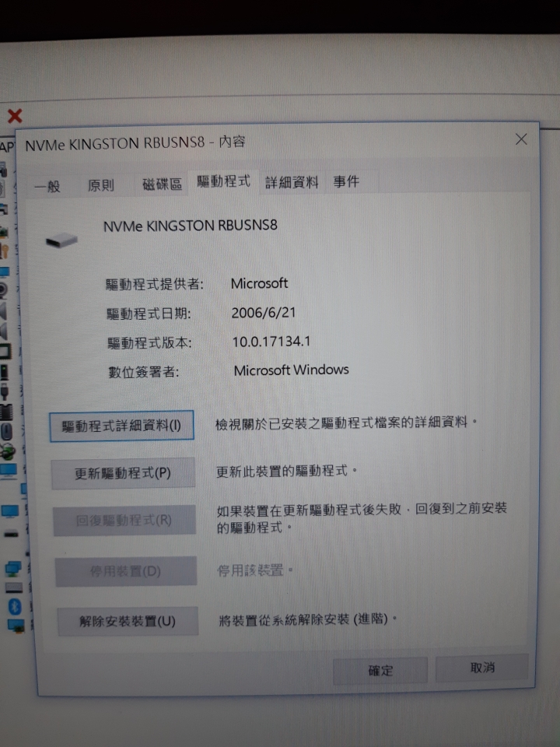The width and height of the screenshot is (560, 747).
Task: Click the Microsoft driver provider value
Action: 259,283
